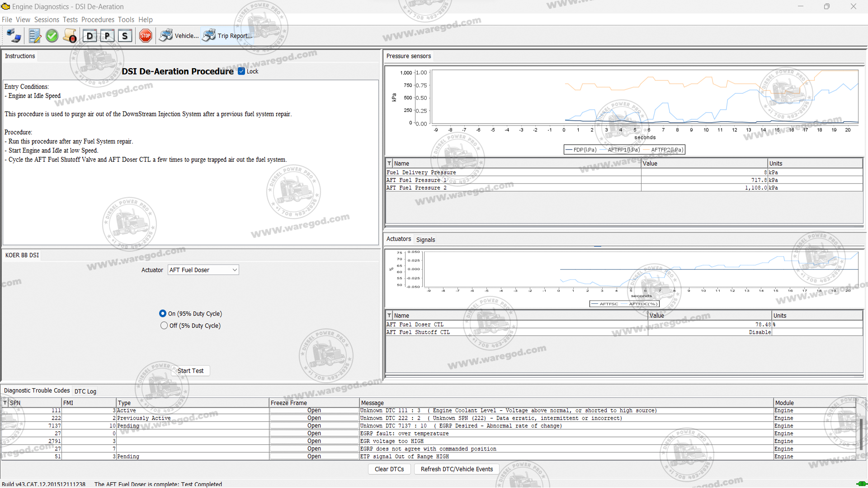Click the Clear DTCs button
868x488 pixels.
389,469
